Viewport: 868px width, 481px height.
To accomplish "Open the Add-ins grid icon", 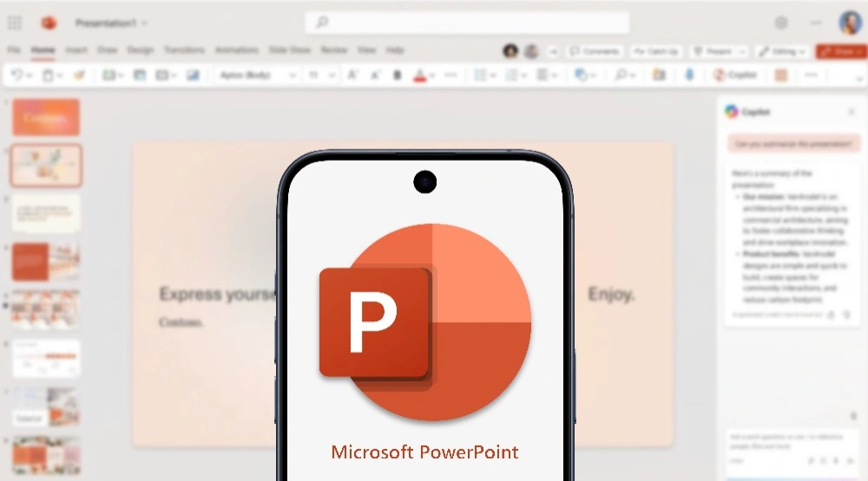I will 781,75.
